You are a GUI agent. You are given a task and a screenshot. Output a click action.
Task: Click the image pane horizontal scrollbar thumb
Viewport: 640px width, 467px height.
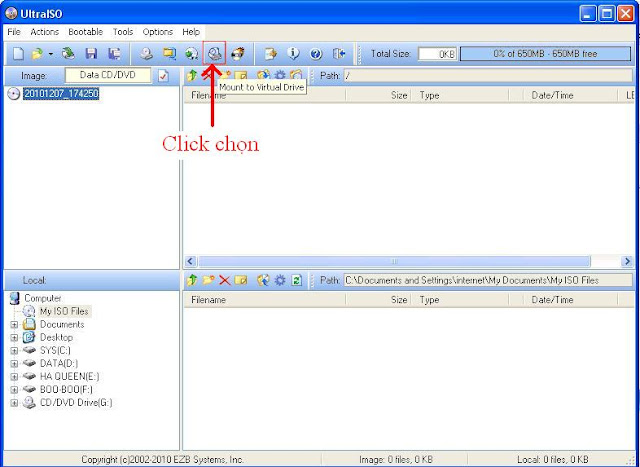(394, 261)
